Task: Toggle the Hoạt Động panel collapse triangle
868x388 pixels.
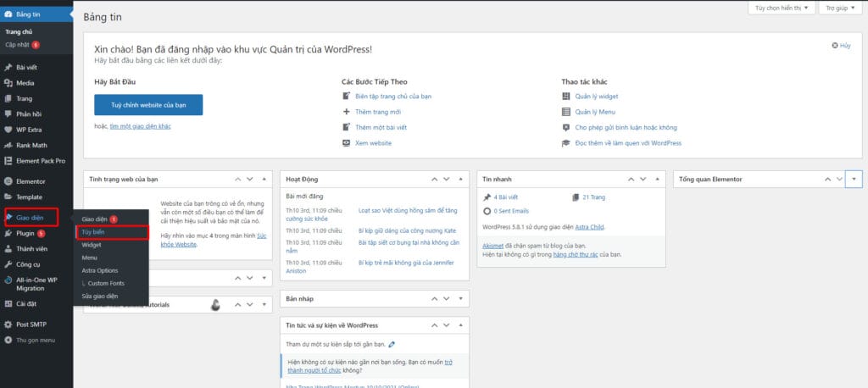Action: click(x=460, y=180)
